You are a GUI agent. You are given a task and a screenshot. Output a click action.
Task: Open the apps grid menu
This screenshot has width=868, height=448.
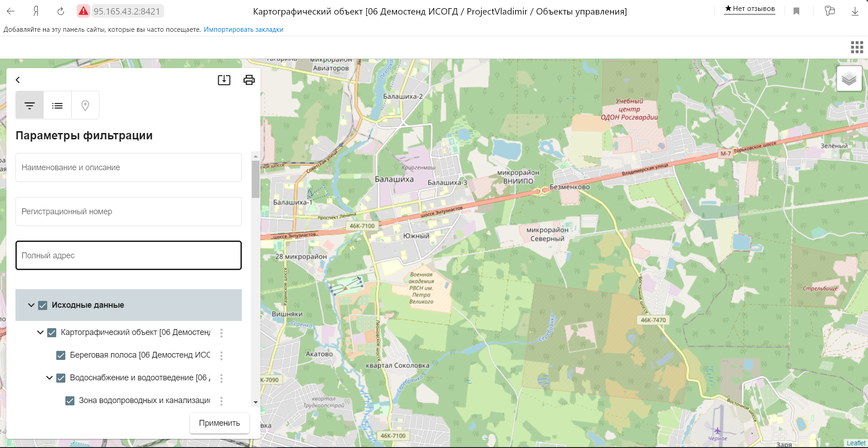click(x=857, y=47)
